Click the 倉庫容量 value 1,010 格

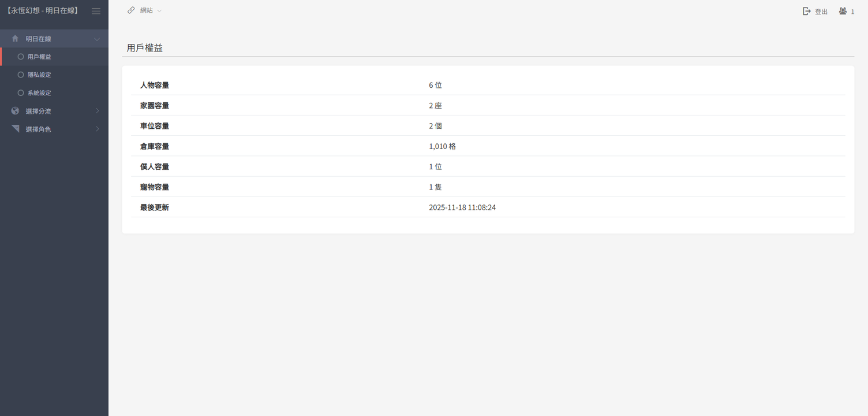(442, 146)
